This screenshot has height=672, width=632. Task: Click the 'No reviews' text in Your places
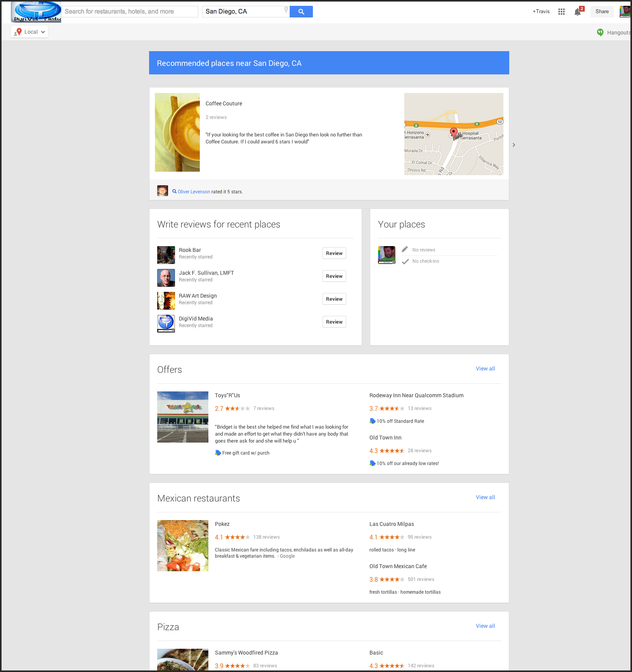pyautogui.click(x=424, y=250)
